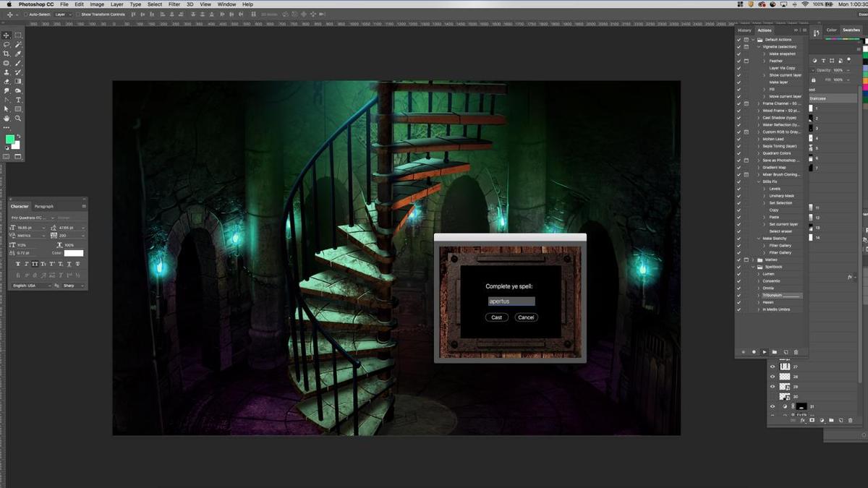The image size is (868, 488).
Task: Select the Clone Stamp tool
Action: (x=6, y=72)
